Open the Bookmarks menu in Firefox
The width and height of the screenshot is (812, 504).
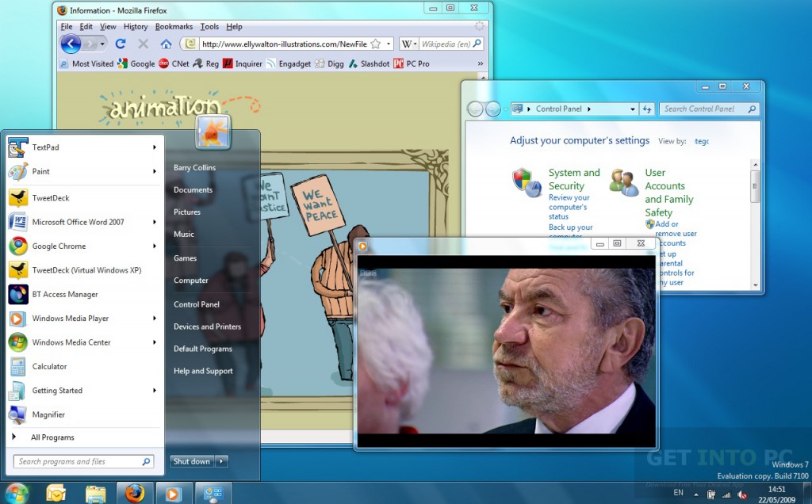point(174,27)
